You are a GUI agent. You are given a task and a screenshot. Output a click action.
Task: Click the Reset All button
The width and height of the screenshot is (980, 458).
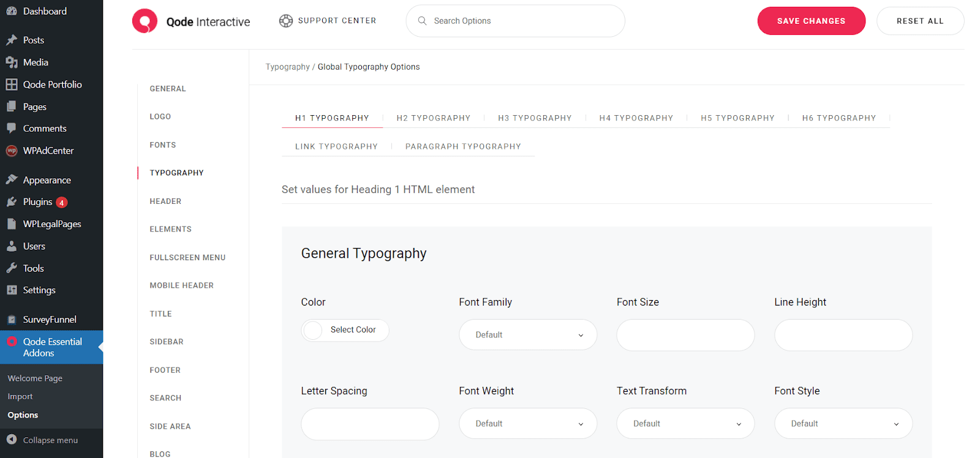[920, 21]
